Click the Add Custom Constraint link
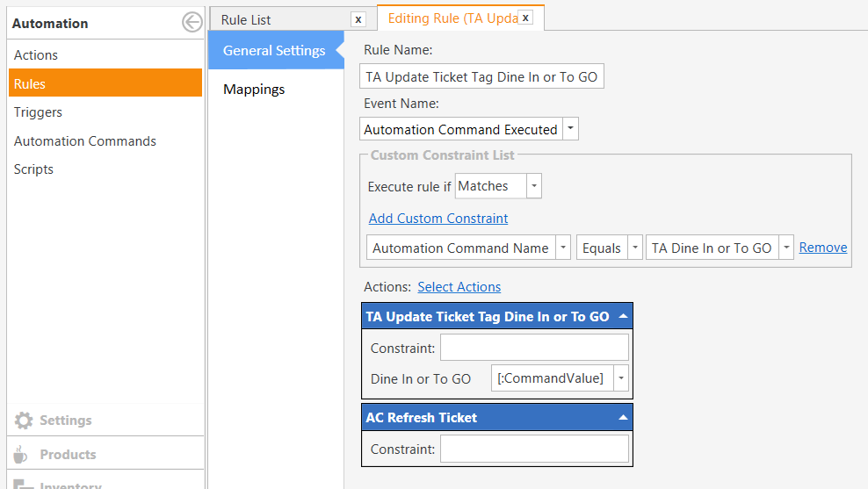The height and width of the screenshot is (489, 868). tap(438, 218)
